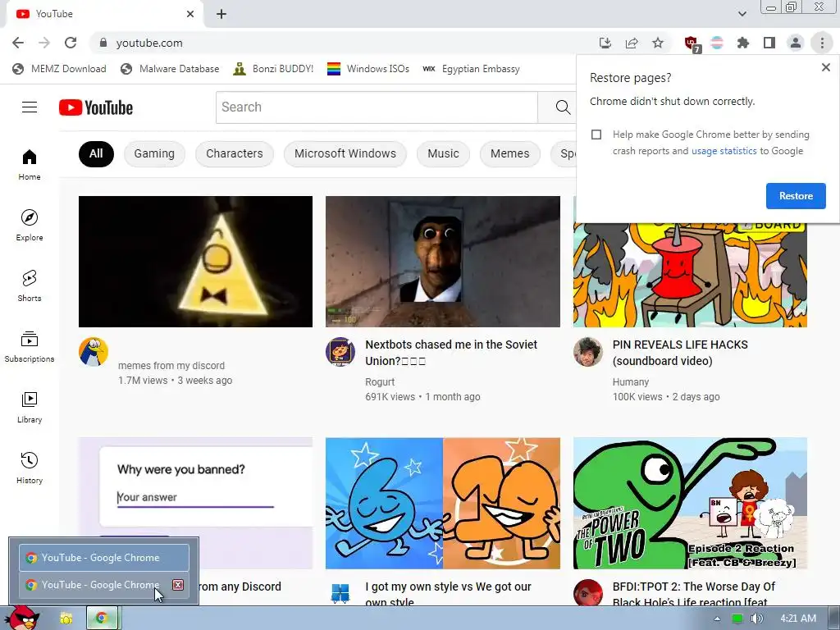Click the YouTube search magnifier button
Viewport: 840px width, 630px height.
coord(563,107)
